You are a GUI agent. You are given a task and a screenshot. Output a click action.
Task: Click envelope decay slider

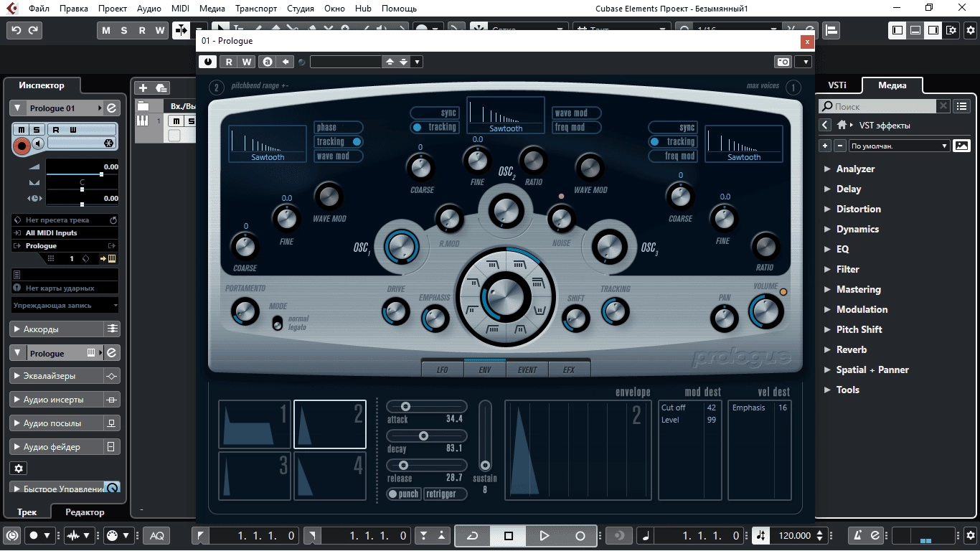tap(427, 435)
